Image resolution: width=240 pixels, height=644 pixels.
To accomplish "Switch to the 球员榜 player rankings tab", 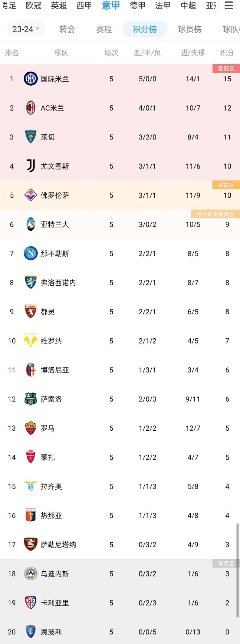I will (190, 29).
